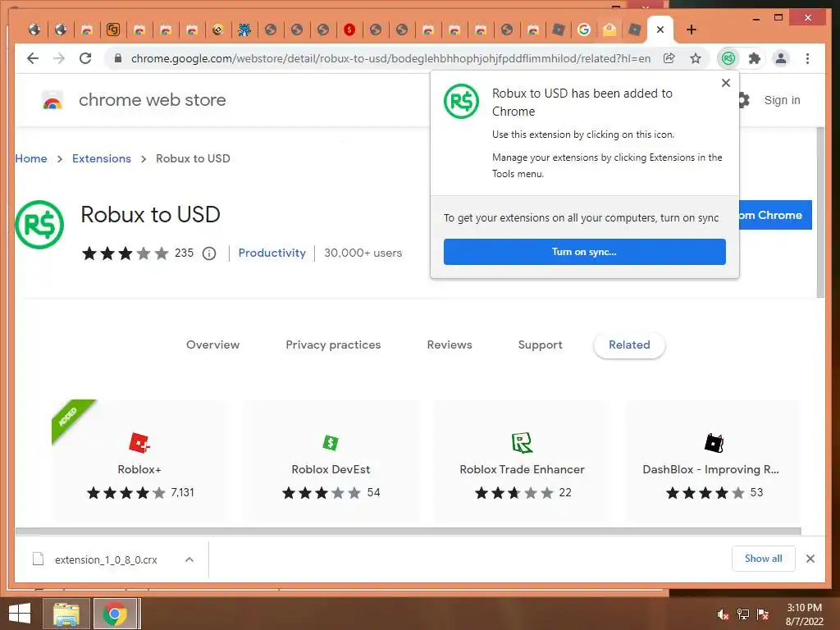Open the Support tab
The height and width of the screenshot is (630, 840).
(540, 345)
